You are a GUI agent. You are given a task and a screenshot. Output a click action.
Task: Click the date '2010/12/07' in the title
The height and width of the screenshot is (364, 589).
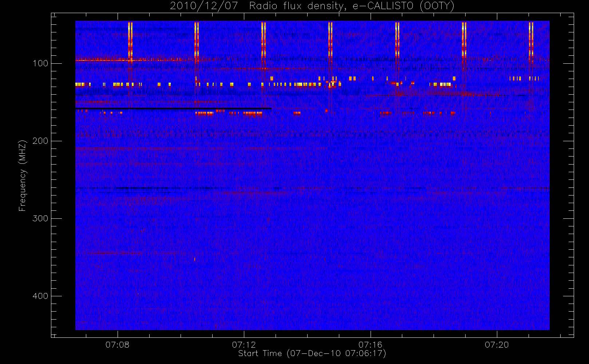coord(204,6)
